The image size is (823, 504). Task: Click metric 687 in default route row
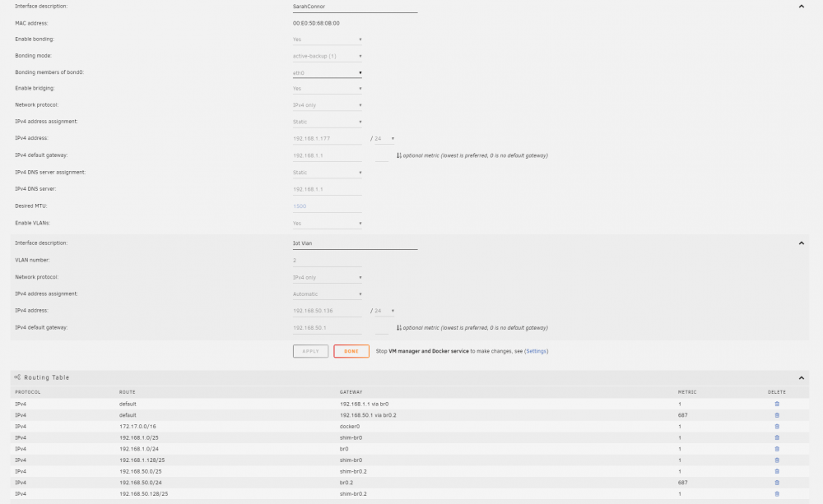point(682,415)
